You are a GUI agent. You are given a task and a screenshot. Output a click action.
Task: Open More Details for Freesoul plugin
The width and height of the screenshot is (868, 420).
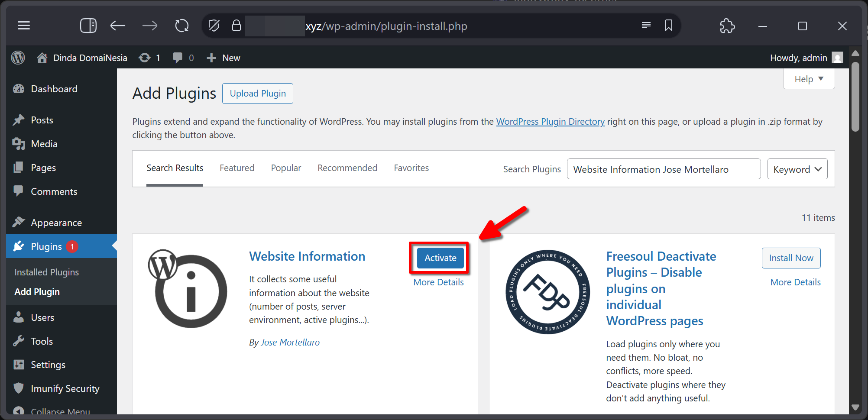pos(795,282)
